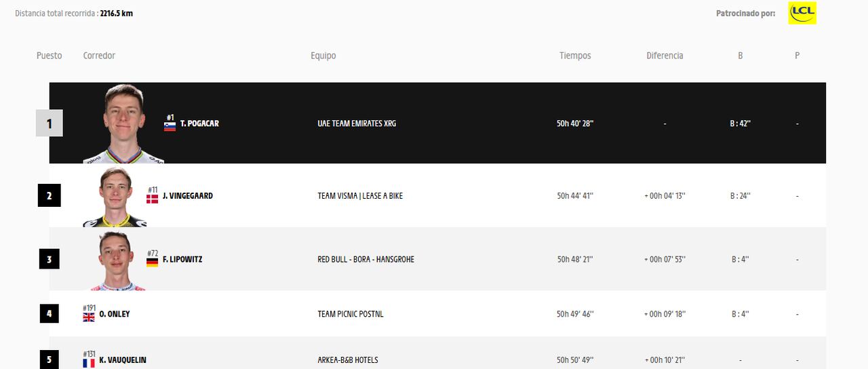Click the French flag beside Vauquelin

click(x=89, y=363)
